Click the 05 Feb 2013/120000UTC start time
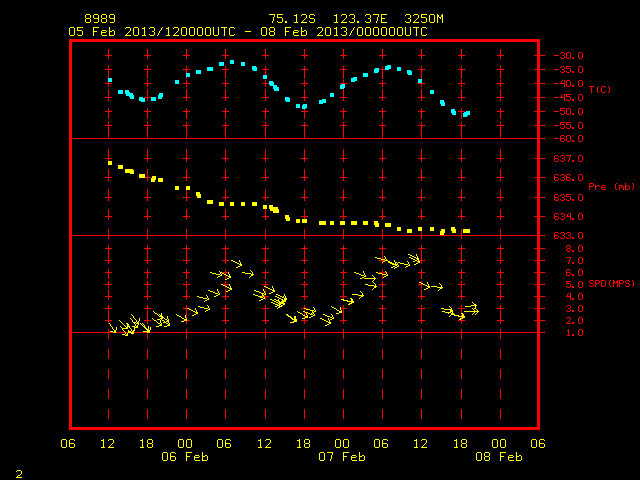This screenshot has width=640, height=480. pyautogui.click(x=152, y=32)
